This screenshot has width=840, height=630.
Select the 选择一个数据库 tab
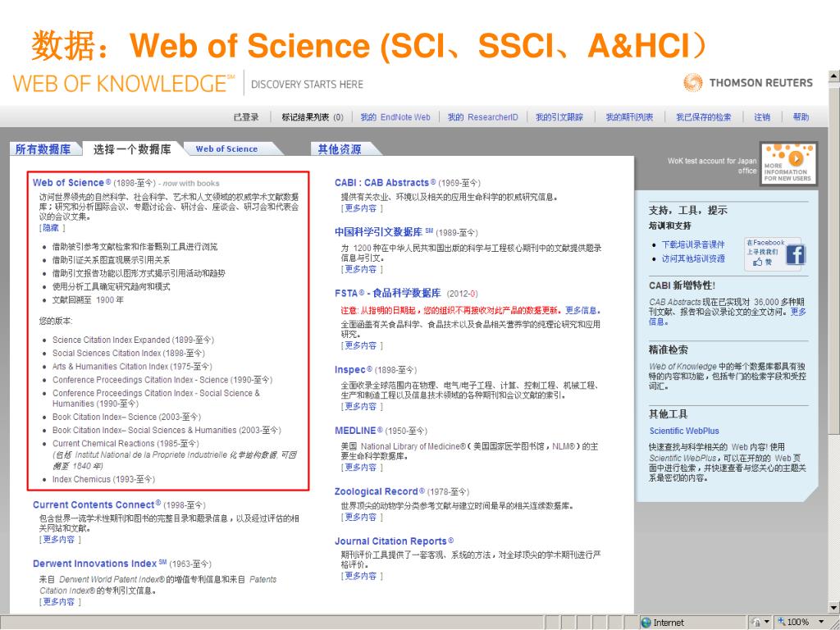[x=132, y=149]
